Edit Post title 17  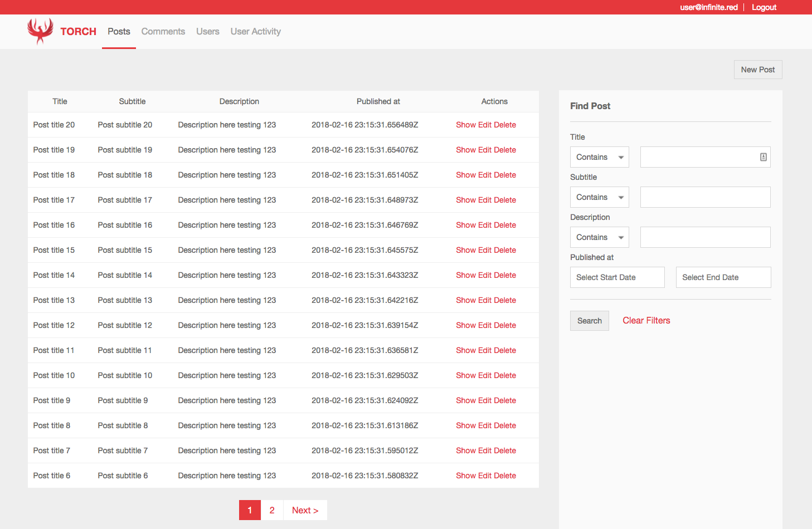coord(484,200)
